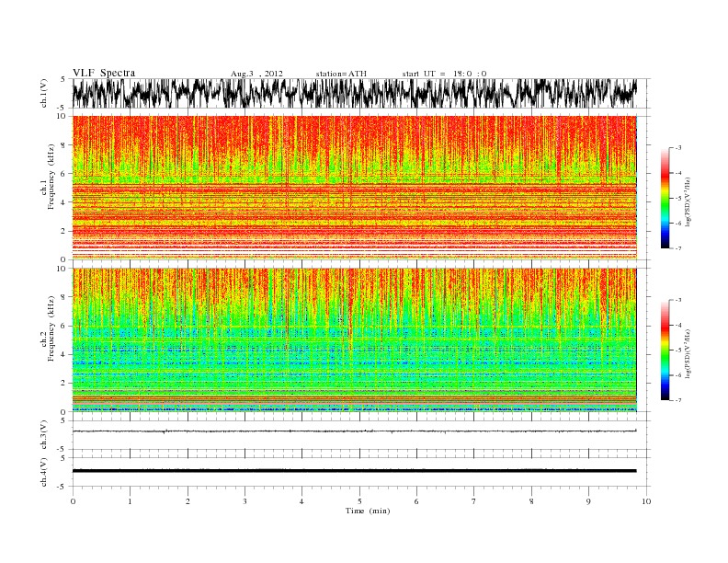Click the "9" tick label on time axis
Image resolution: width=728 pixels, height=563 pixels.
tap(588, 501)
